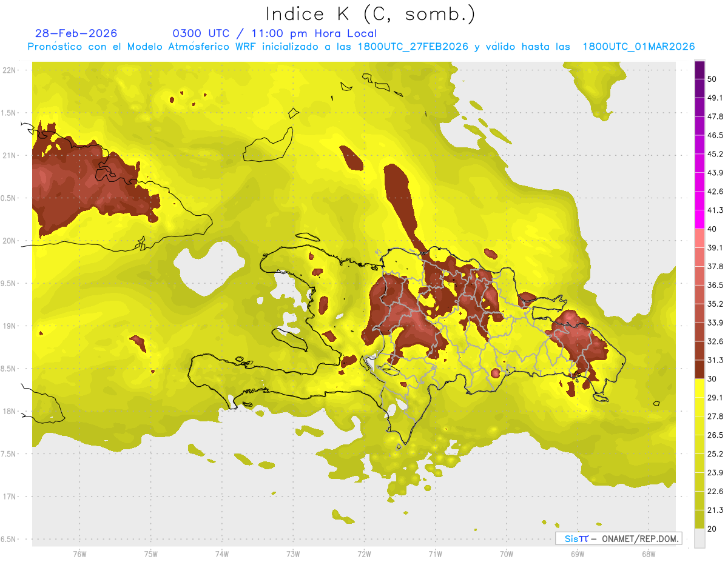
Task: Click the '73W' longitude axis label
Action: coord(293,554)
